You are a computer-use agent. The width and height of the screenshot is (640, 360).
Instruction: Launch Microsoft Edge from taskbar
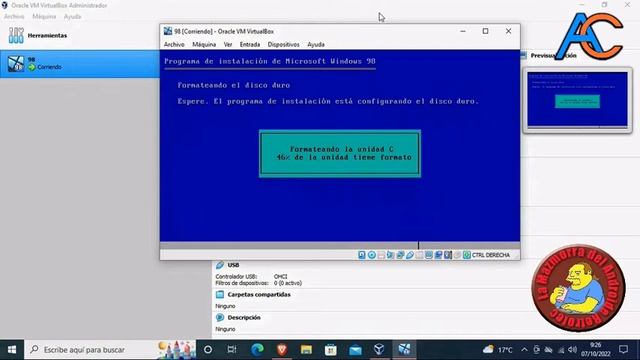(257, 350)
